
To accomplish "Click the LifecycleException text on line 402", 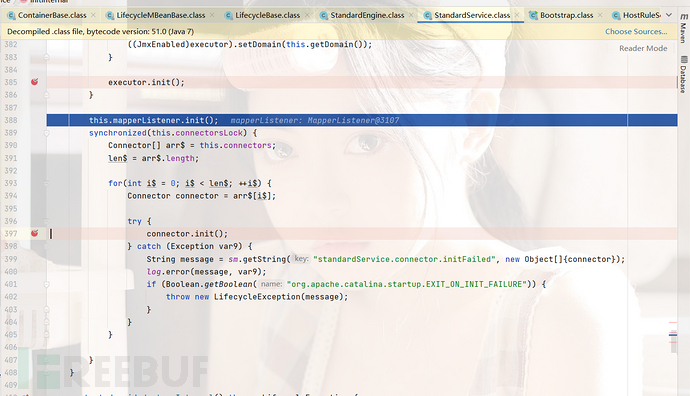I will (x=257, y=297).
